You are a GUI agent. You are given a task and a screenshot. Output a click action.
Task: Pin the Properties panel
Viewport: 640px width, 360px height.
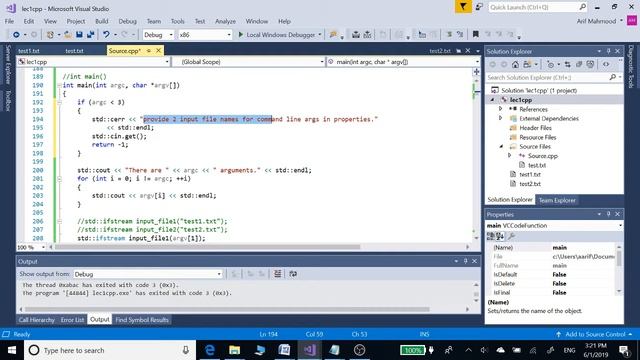[x=608, y=214]
